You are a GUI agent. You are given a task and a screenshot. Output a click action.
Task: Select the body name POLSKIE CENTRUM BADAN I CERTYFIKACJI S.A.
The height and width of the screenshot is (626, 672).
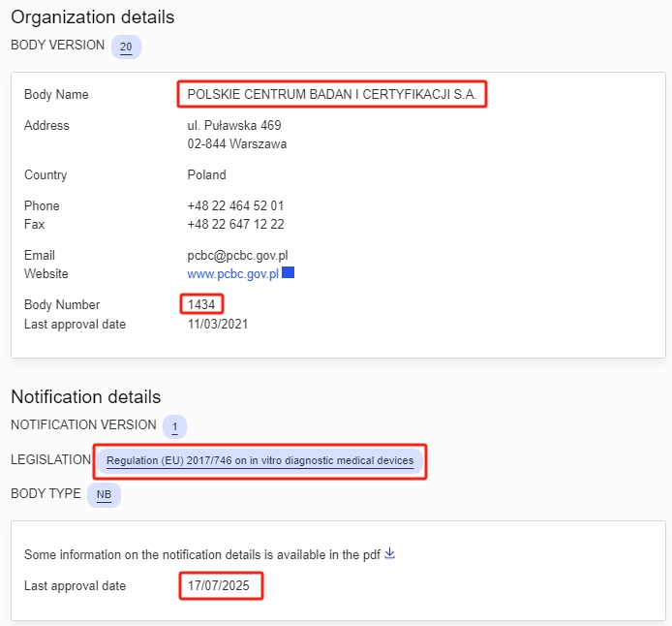point(332,94)
